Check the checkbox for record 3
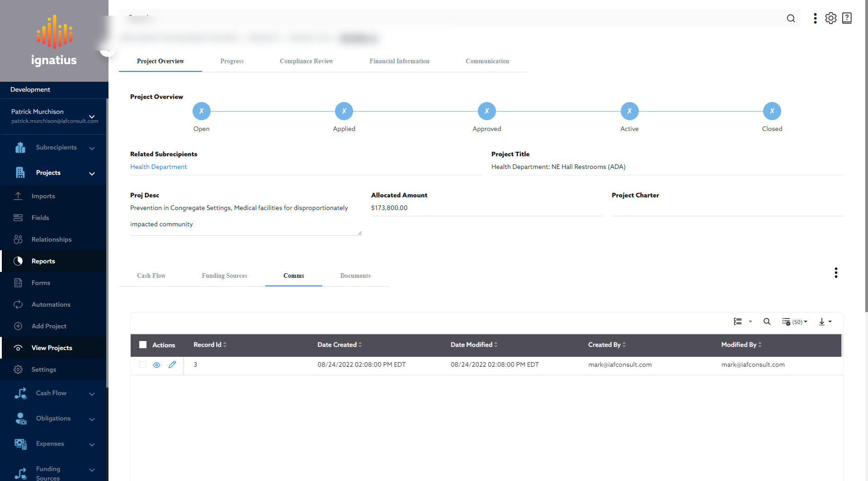The image size is (868, 481). [x=143, y=364]
